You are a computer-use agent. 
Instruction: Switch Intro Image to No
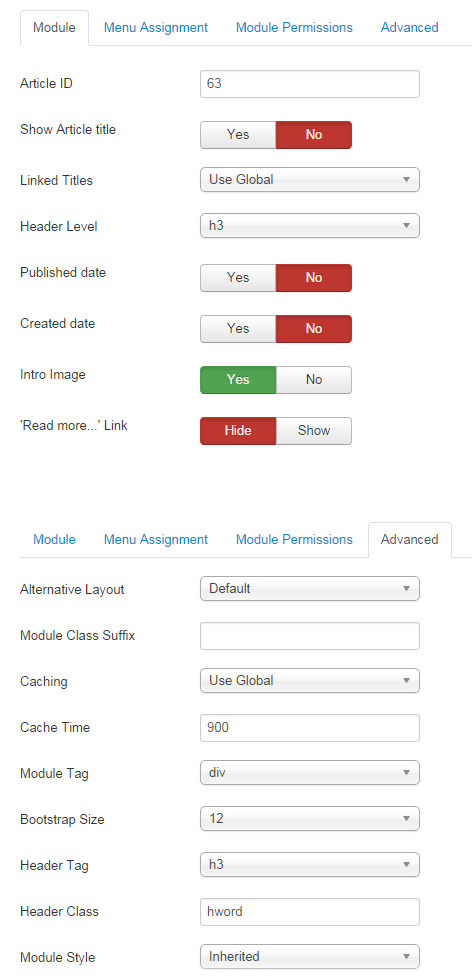pos(314,380)
